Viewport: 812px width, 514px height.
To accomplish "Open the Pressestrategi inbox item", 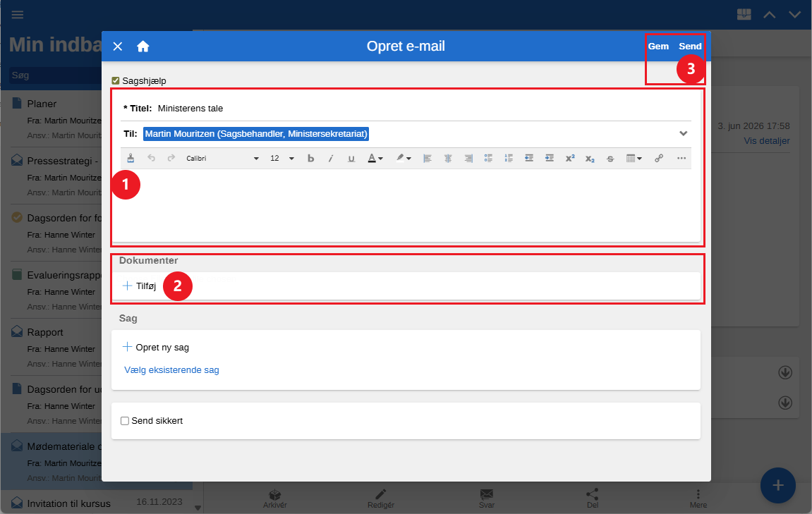I will (x=56, y=176).
